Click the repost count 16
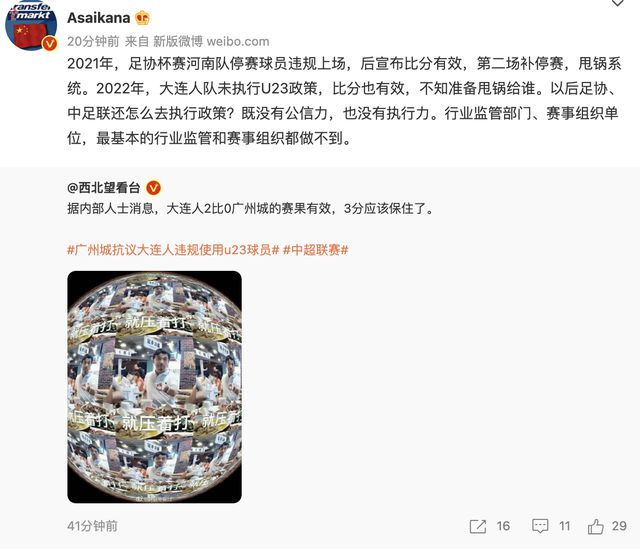This screenshot has width=640, height=550. 503,526
